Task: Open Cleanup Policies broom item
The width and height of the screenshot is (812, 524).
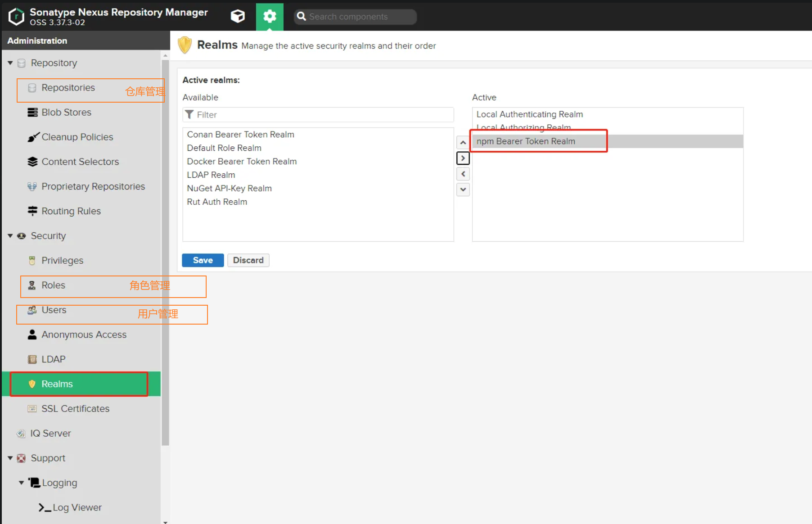Action: pyautogui.click(x=77, y=137)
